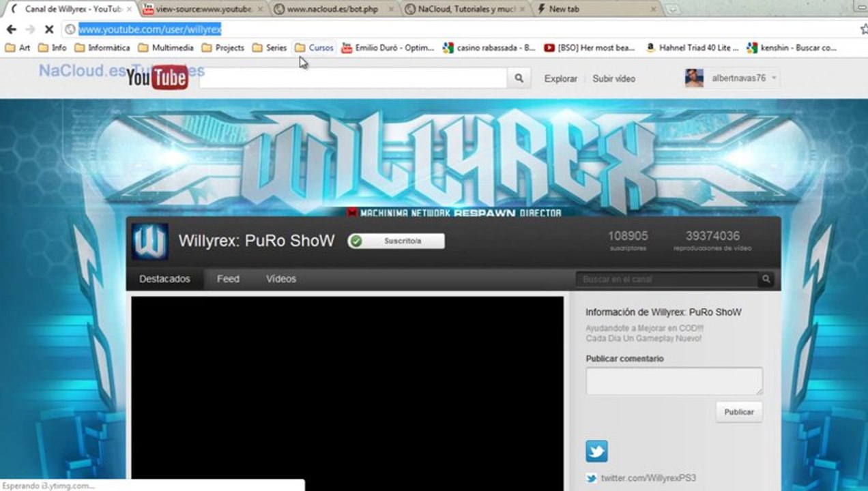Screen dimensions: 868x491
Task: Click the large Twitter bird icon
Action: (x=596, y=451)
